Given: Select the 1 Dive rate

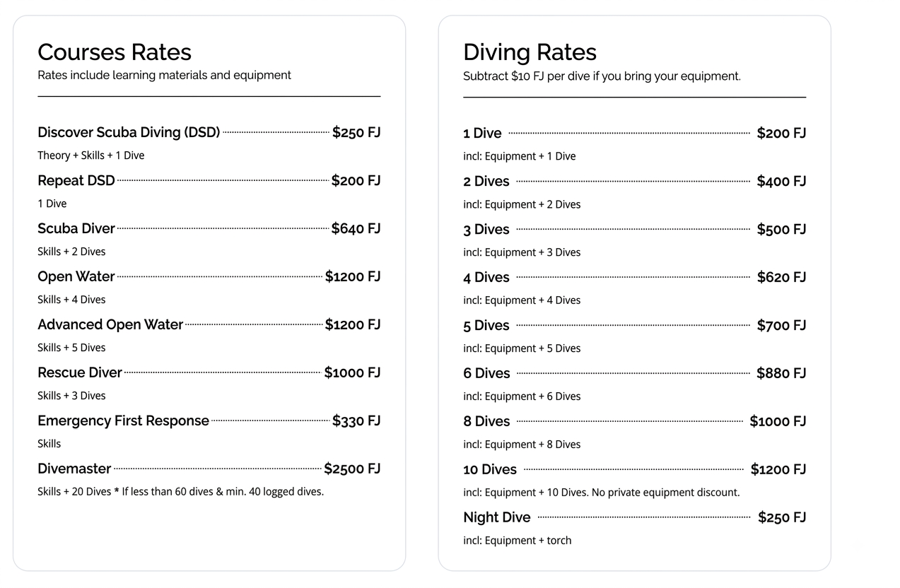Looking at the screenshot, I should 482,133.
